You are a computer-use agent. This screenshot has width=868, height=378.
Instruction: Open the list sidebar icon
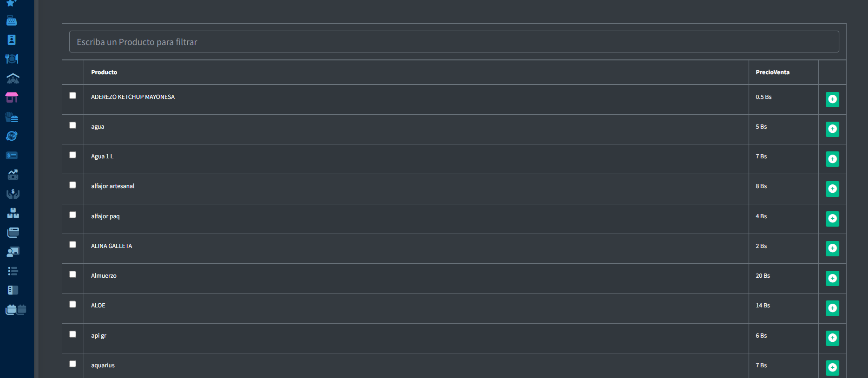13,271
